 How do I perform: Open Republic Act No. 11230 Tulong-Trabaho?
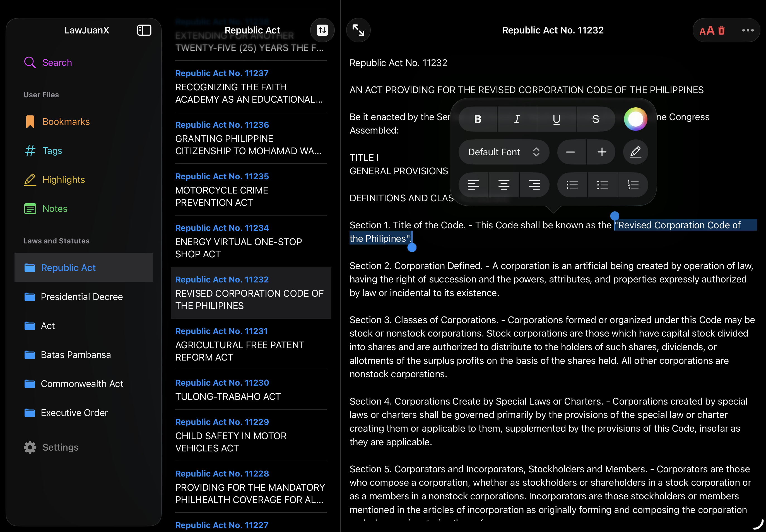(x=251, y=390)
